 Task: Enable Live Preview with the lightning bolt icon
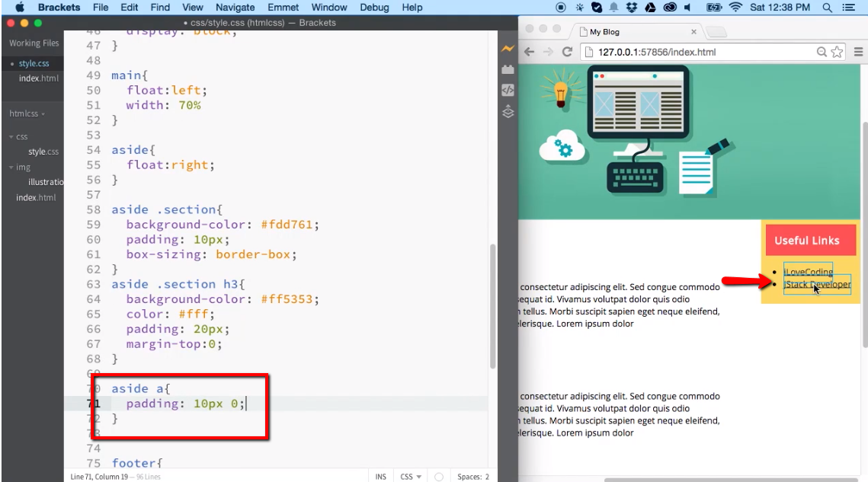pyautogui.click(x=508, y=47)
